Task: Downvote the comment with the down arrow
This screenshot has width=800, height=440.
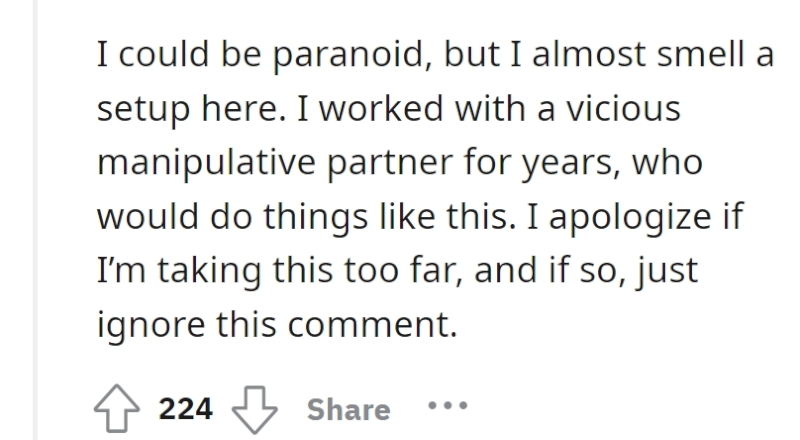Action: [255, 409]
